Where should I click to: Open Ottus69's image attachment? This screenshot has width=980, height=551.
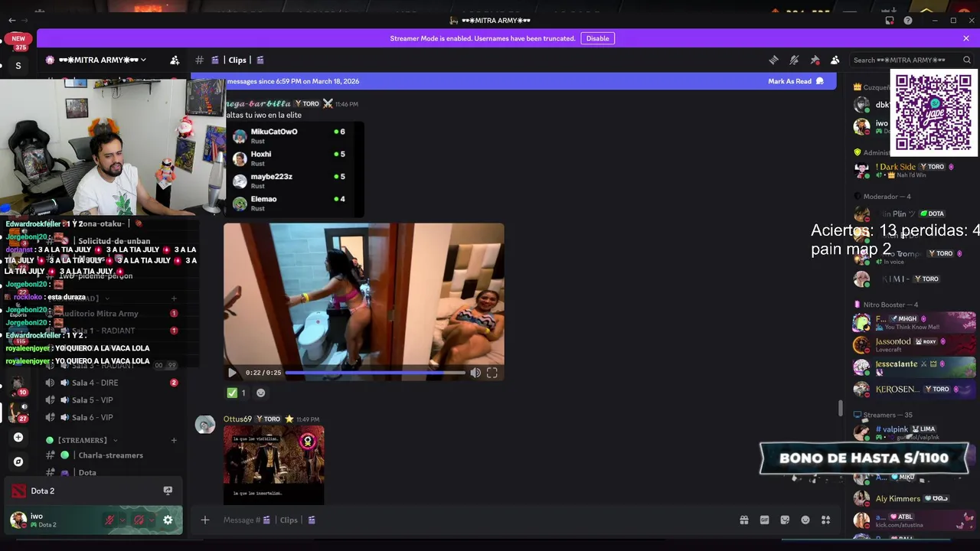tap(274, 465)
